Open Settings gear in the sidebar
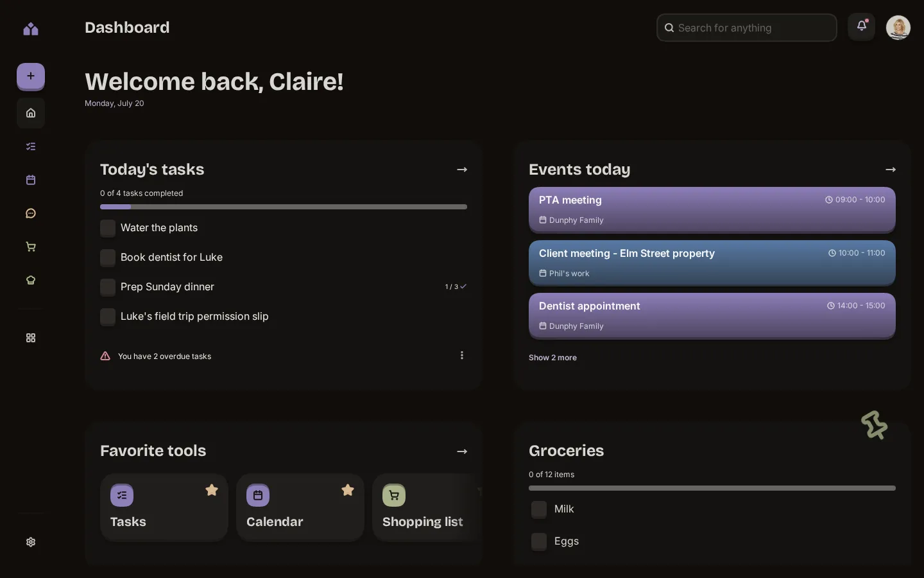The height and width of the screenshot is (578, 924). click(31, 542)
